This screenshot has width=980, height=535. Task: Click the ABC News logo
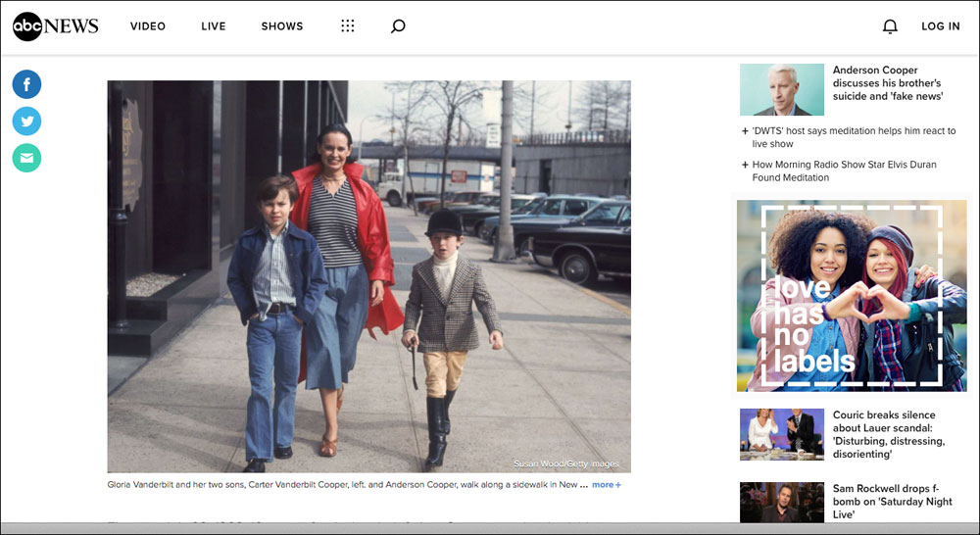[56, 26]
